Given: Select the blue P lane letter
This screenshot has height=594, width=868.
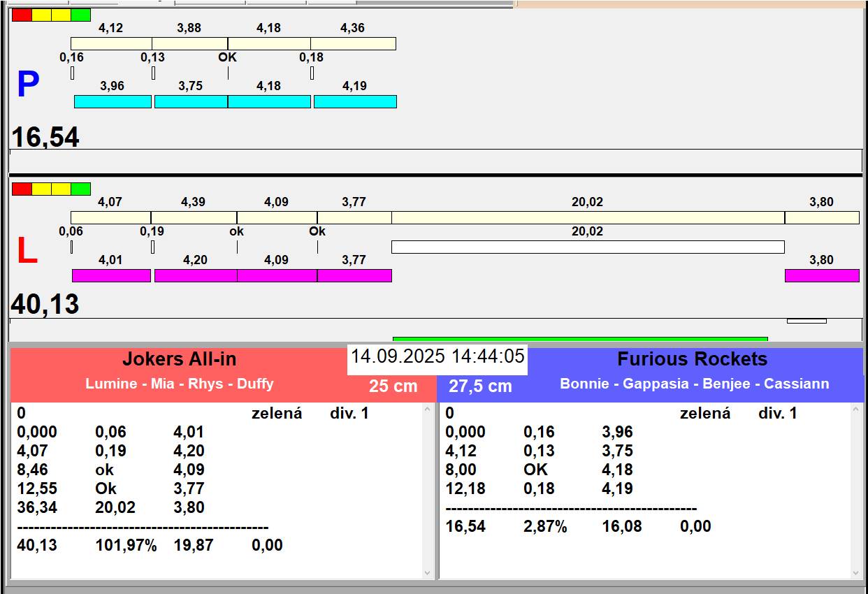Looking at the screenshot, I should point(27,85).
